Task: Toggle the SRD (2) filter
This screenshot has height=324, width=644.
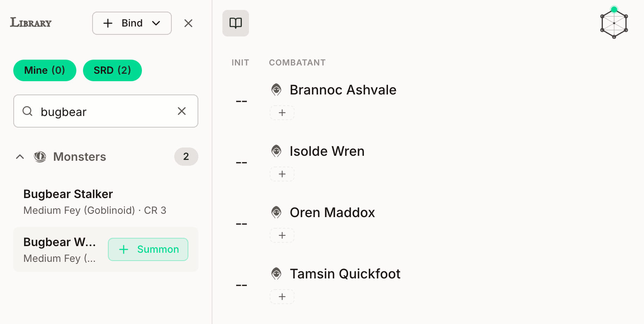Action: pos(112,70)
